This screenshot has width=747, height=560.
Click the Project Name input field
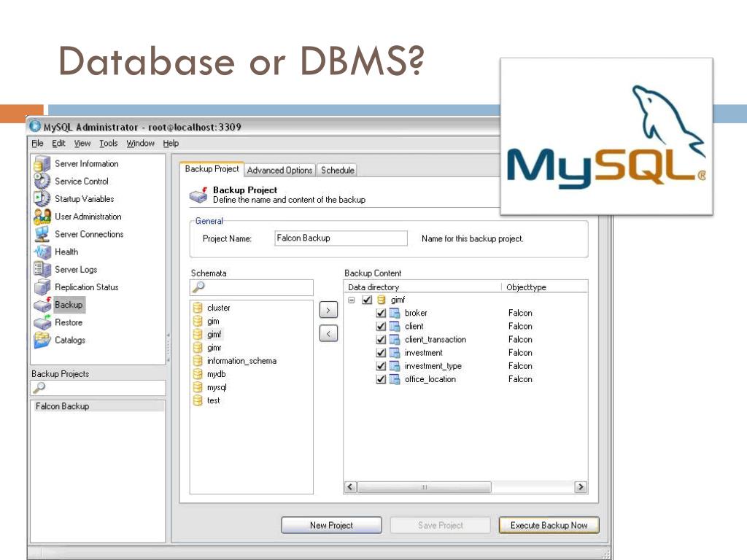(341, 238)
